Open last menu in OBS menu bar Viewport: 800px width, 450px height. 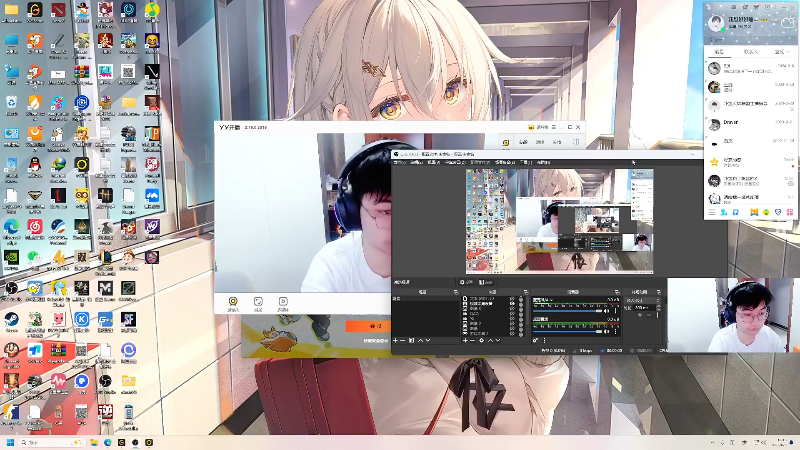(x=543, y=162)
